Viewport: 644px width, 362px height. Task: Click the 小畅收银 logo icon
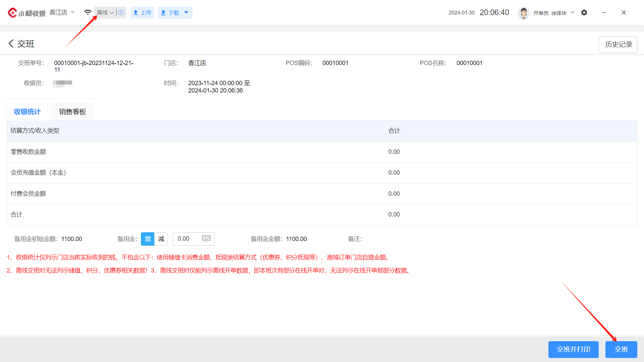[x=12, y=13]
